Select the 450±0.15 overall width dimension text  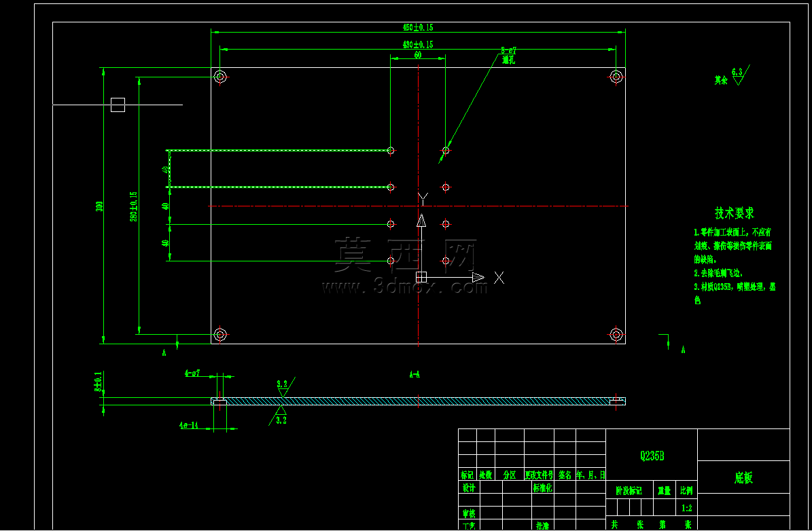418,27
